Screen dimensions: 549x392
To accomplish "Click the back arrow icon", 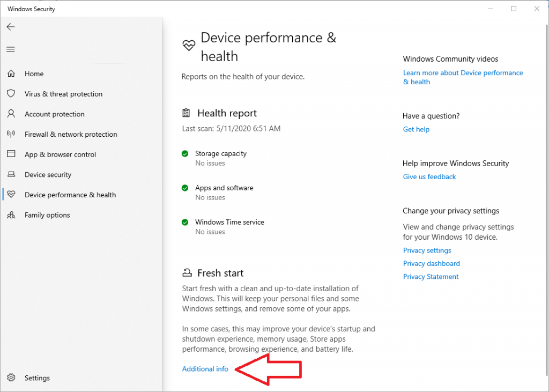I will 11,27.
